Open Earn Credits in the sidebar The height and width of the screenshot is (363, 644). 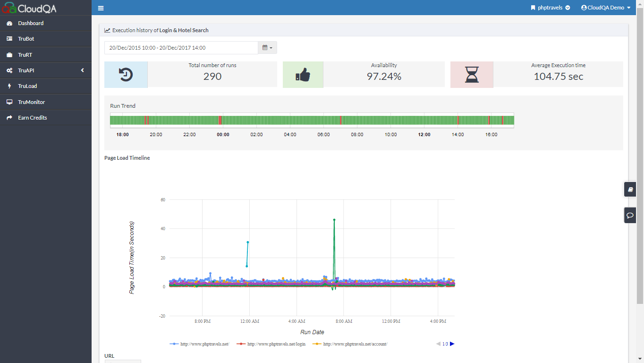click(x=46, y=118)
